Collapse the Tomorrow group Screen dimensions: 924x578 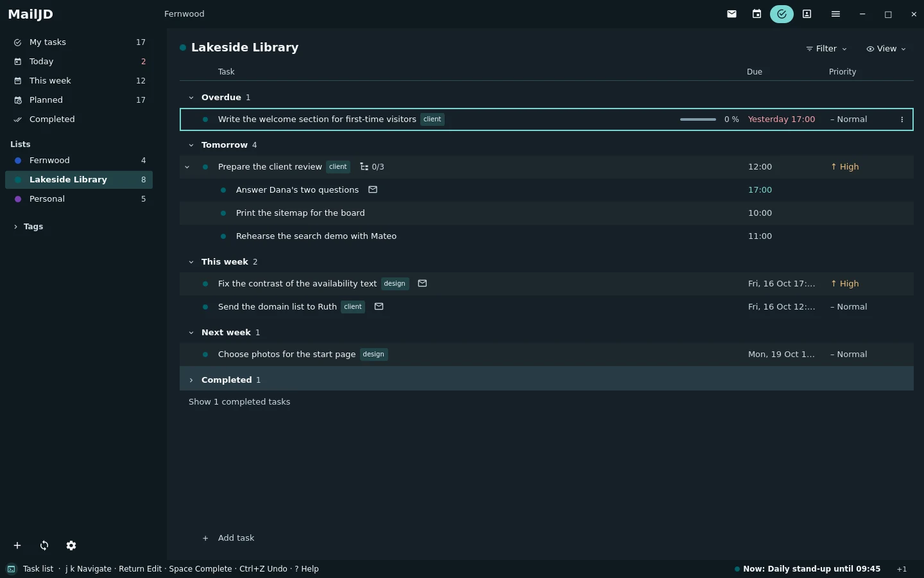(191, 145)
